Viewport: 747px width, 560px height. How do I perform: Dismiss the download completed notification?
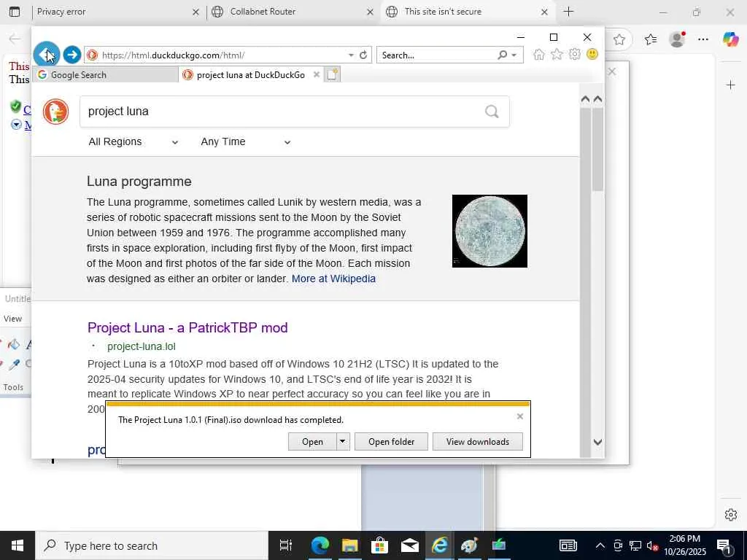[519, 416]
